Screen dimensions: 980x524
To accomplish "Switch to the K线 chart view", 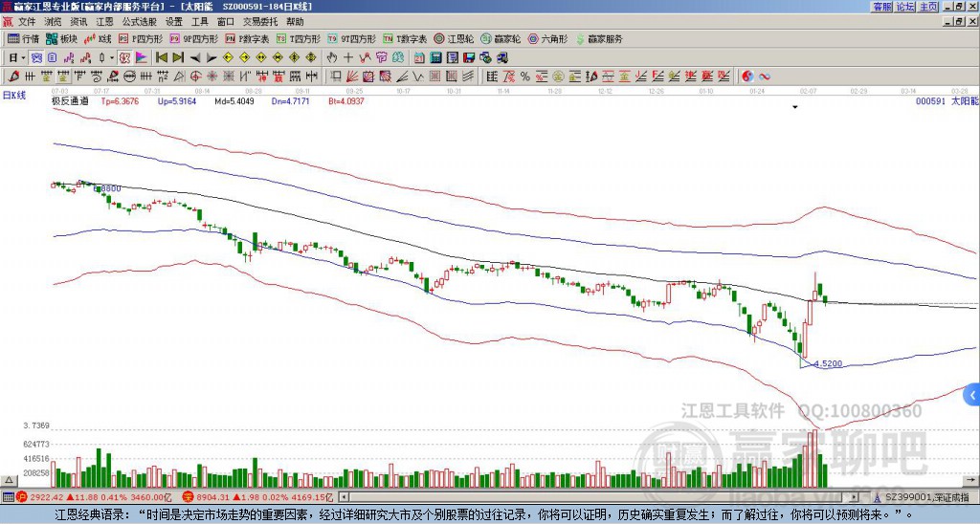I will pyautogui.click(x=99, y=38).
